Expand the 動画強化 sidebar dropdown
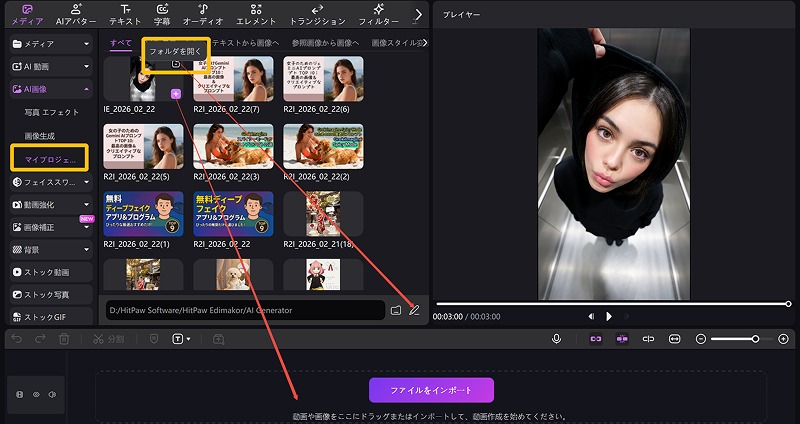This screenshot has width=800, height=424. [86, 205]
